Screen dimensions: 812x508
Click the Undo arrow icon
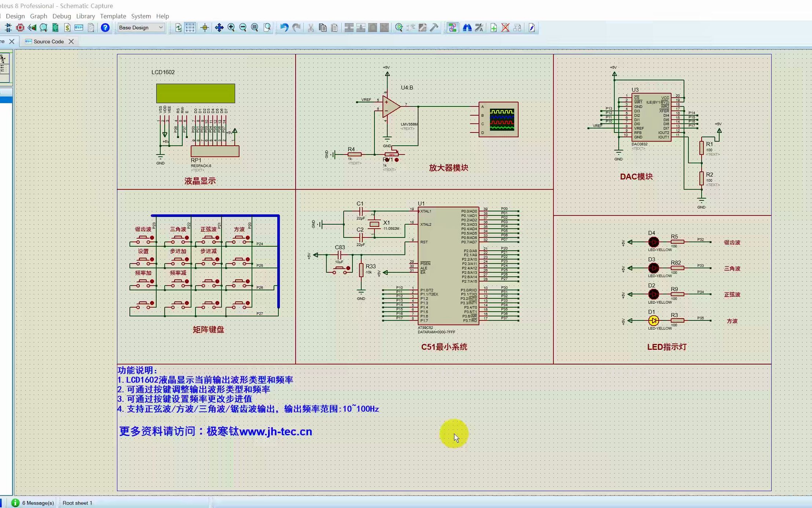click(284, 28)
